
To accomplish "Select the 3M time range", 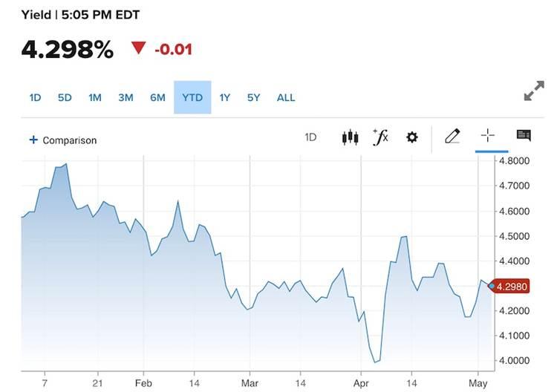I will pyautogui.click(x=126, y=98).
